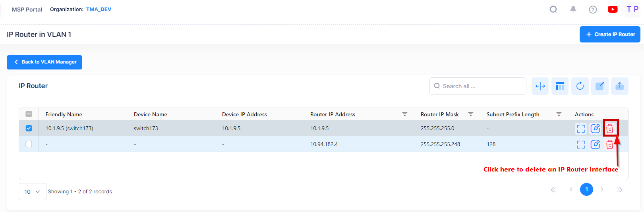This screenshot has height=212, width=644.
Task: Uncheck the switch173 row checkbox
Action: [29, 128]
